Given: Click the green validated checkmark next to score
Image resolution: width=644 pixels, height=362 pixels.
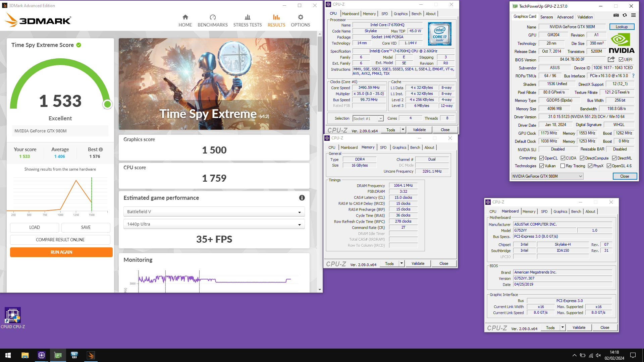Looking at the screenshot, I should 78,45.
